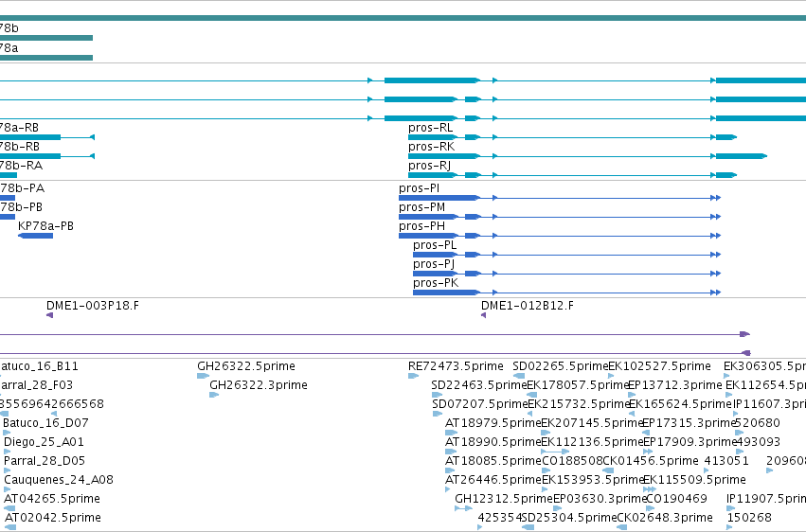Select the CO190469 feature label
This screenshot has height=532, width=806.
(x=676, y=499)
